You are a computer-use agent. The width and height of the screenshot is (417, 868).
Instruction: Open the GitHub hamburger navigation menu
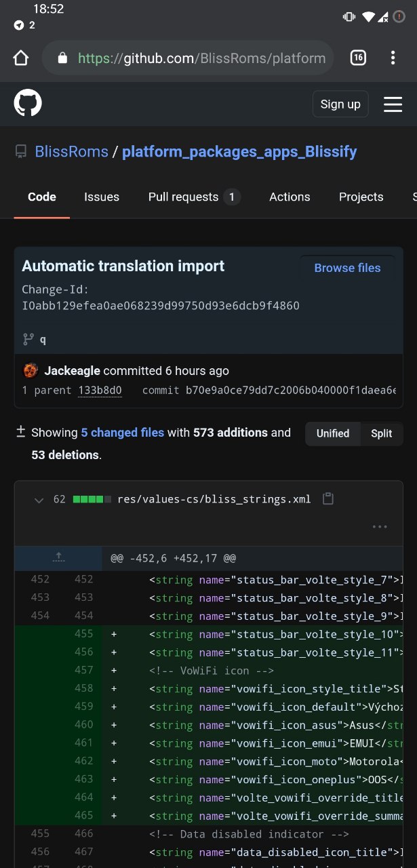[393, 104]
